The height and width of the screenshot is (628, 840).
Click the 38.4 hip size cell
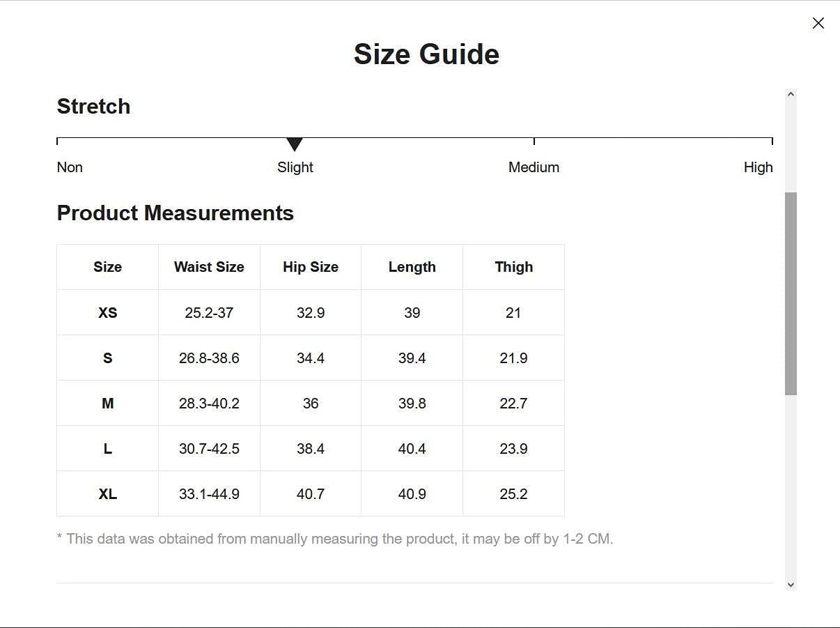click(x=311, y=449)
